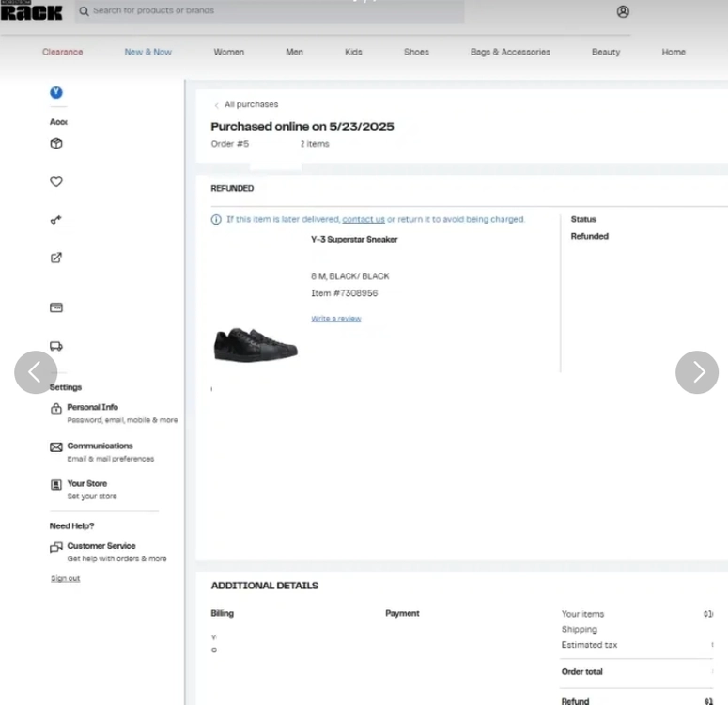The height and width of the screenshot is (705, 728).
Task: Click back chevron beside All purchases
Action: click(x=216, y=105)
